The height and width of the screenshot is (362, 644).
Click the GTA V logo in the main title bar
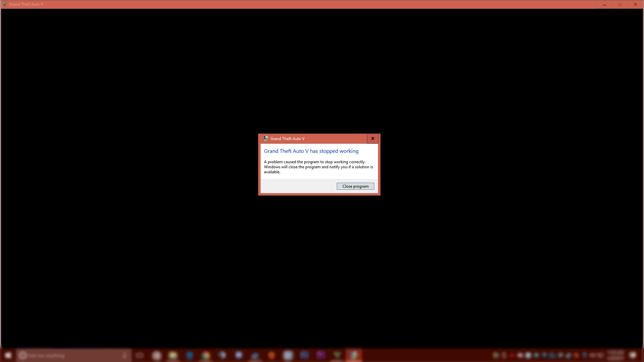pos(5,4)
